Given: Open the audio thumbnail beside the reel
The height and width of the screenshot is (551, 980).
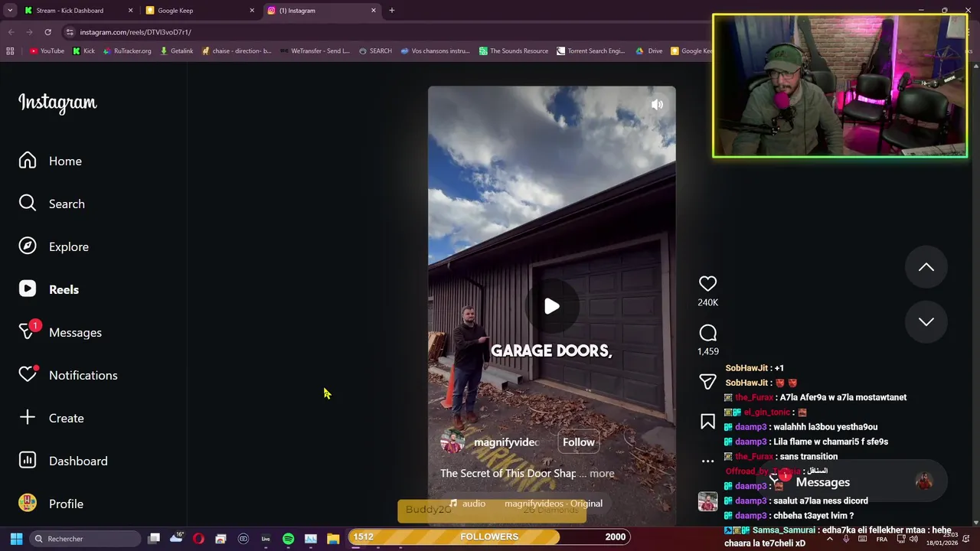Looking at the screenshot, I should coord(707,501).
